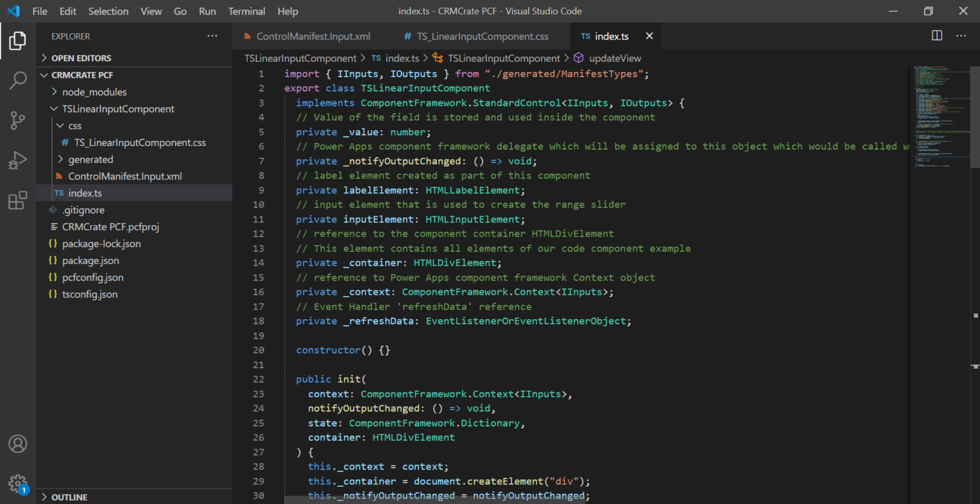Open the Terminal menu
The height and width of the screenshot is (504, 980).
(246, 11)
